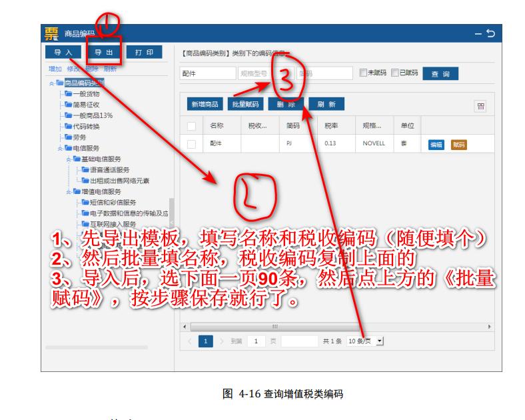Click the horizontal scrollbar right arrow

(490, 327)
